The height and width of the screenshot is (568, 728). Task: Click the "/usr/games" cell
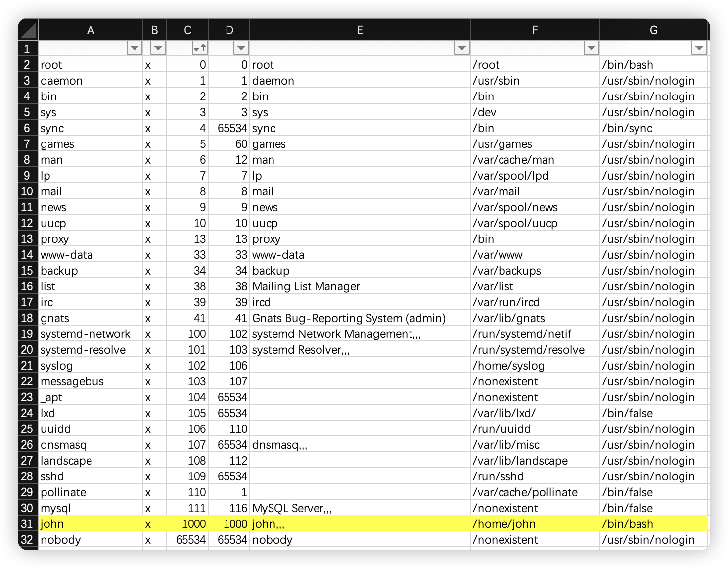coord(535,144)
